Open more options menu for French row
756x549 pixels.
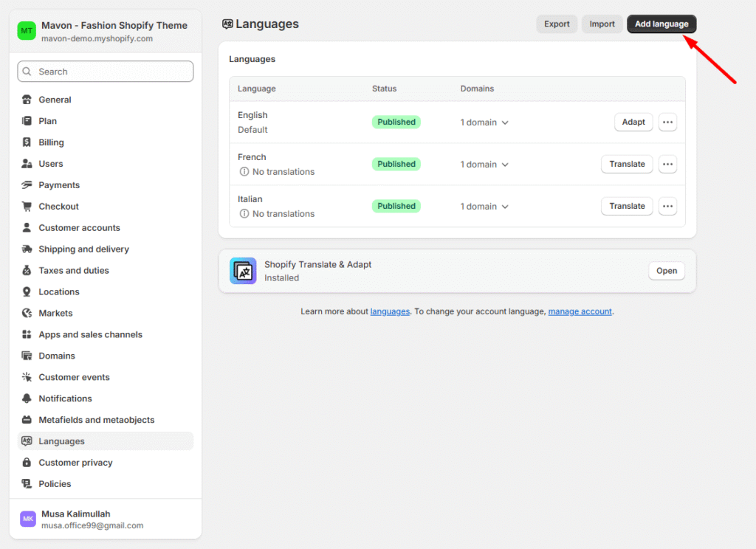(667, 165)
